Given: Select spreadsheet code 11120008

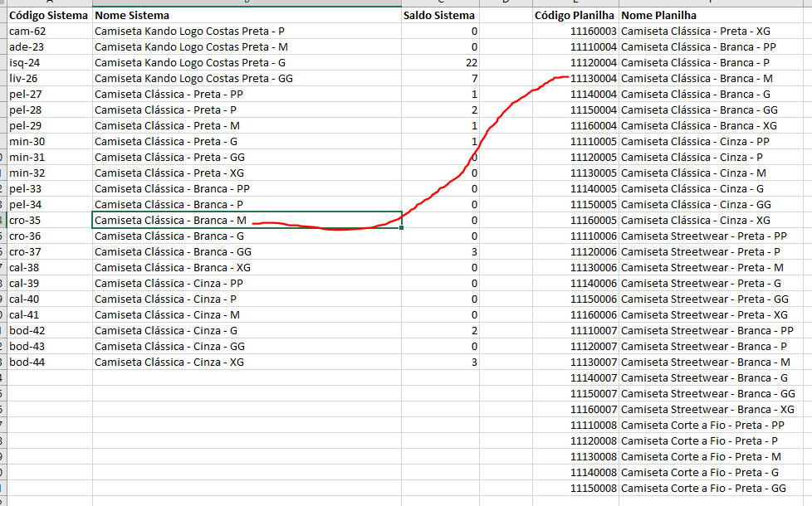Looking at the screenshot, I should click(575, 441).
